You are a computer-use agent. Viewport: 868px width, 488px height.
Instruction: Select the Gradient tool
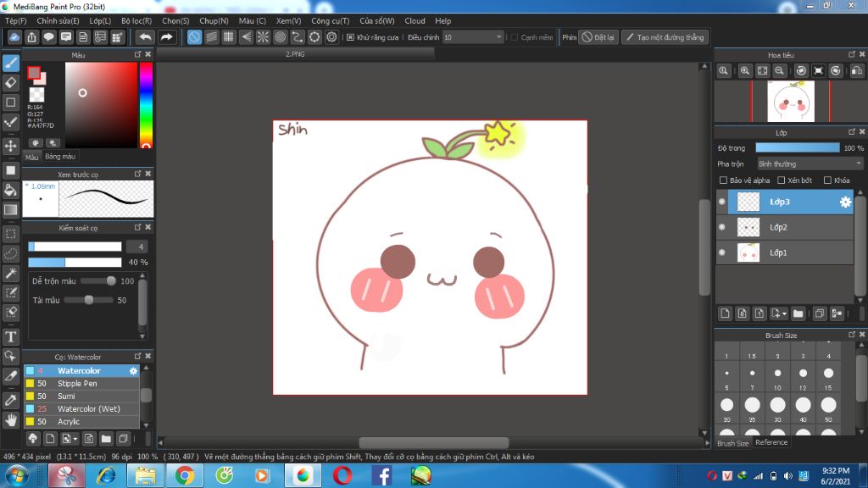[11, 210]
